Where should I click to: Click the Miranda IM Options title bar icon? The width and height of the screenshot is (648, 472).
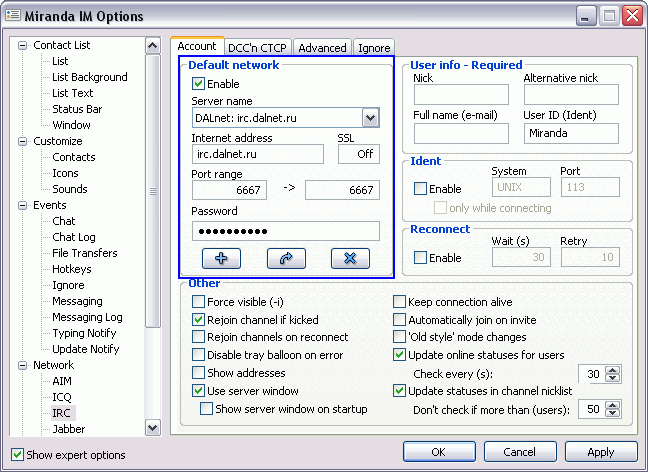(x=13, y=16)
